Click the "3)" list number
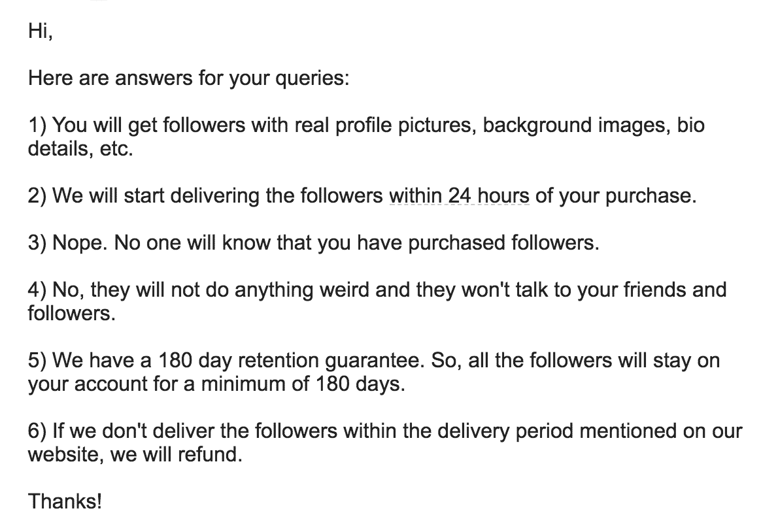Image resolution: width=778 pixels, height=532 pixels. click(37, 243)
